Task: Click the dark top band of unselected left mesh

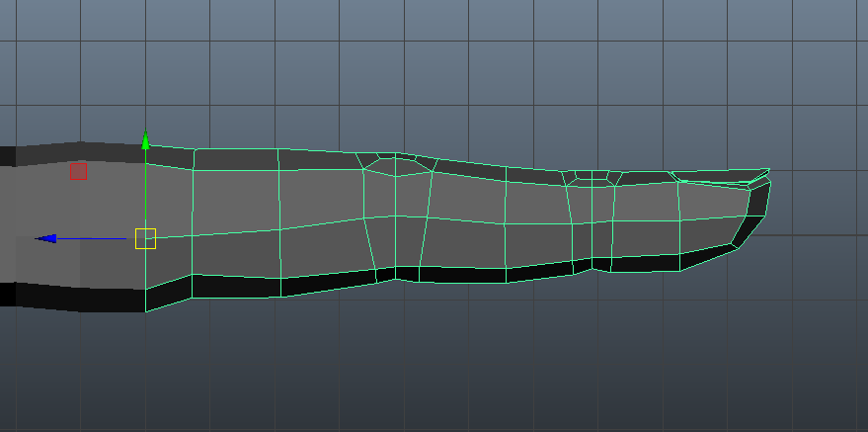Action: coord(69,153)
